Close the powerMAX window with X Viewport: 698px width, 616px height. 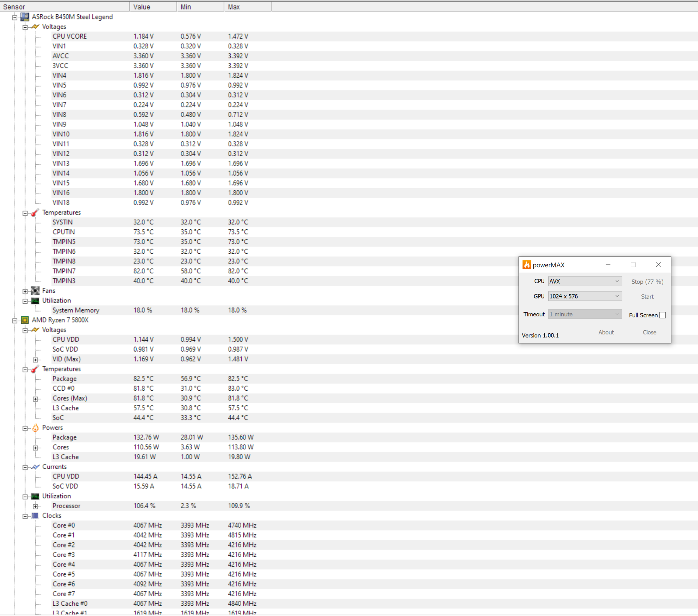pyautogui.click(x=658, y=265)
